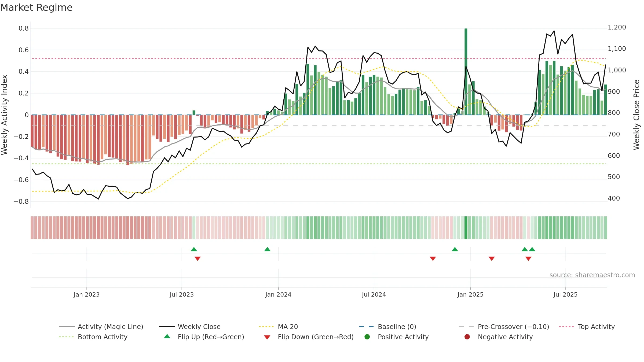Click the red Flip Down triangle icon in legend

pos(267,337)
